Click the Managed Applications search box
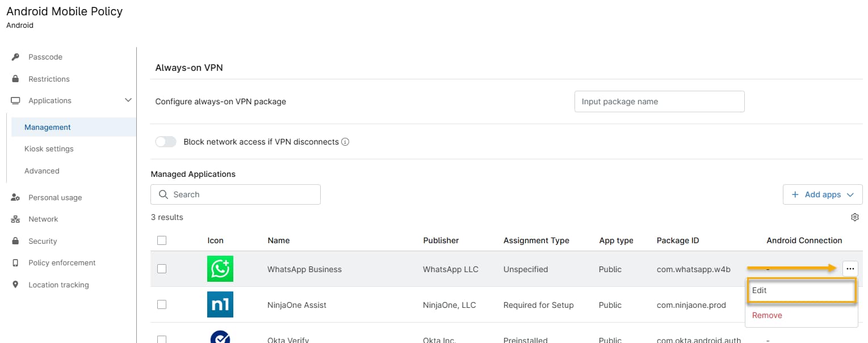868x343 pixels. click(236, 194)
